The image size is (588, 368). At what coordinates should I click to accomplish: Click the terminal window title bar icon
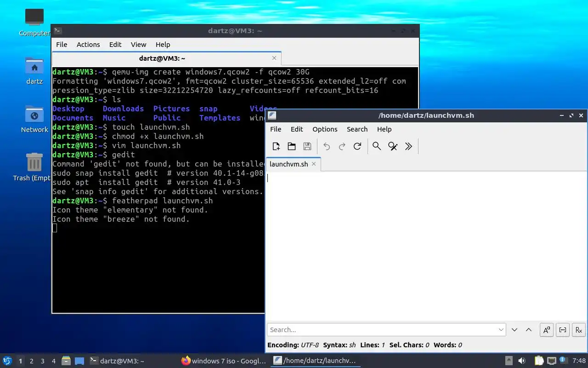[57, 31]
